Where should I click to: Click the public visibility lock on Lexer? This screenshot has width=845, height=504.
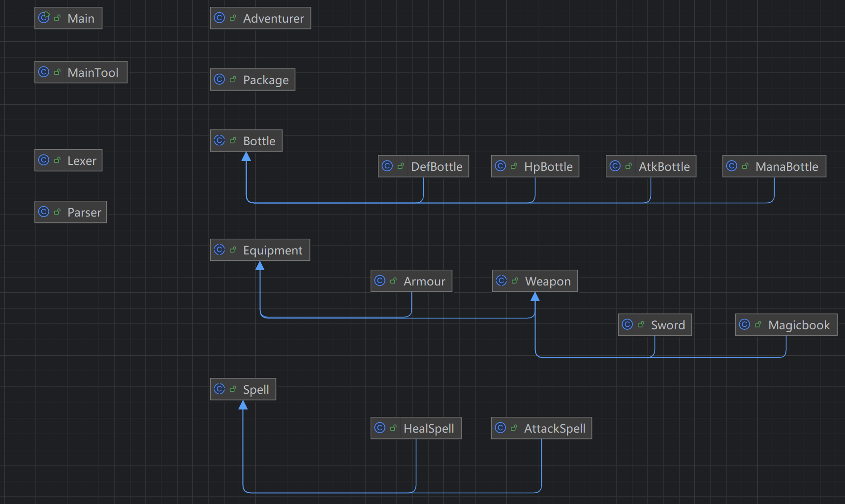[58, 160]
